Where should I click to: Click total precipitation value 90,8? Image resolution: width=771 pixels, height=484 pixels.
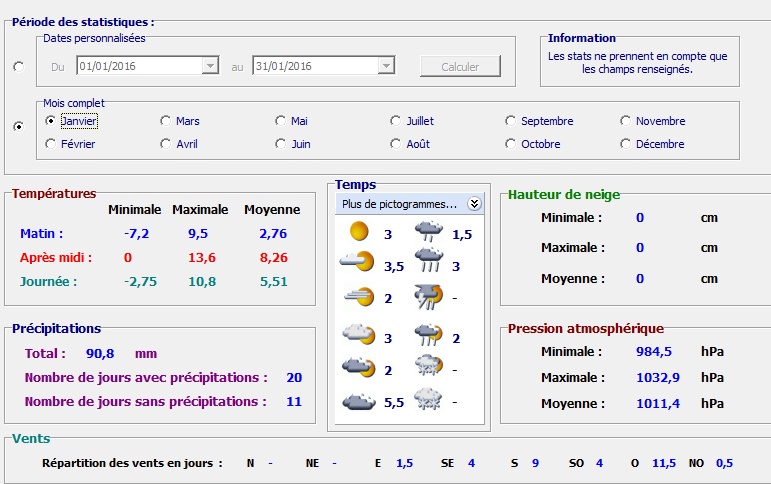tap(100, 354)
